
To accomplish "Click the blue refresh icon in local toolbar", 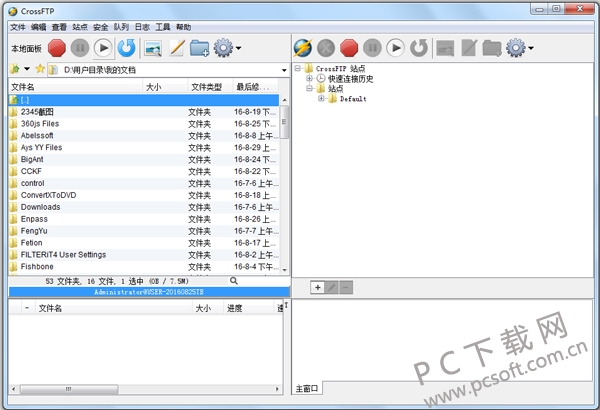I will pyautogui.click(x=126, y=48).
